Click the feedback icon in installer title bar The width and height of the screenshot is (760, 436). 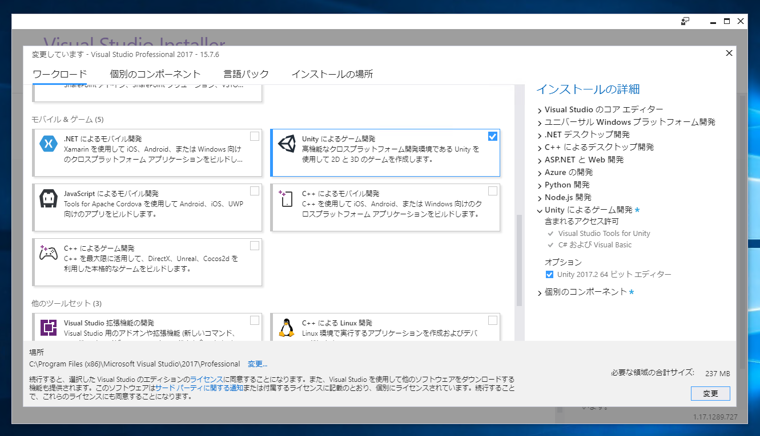coord(685,21)
